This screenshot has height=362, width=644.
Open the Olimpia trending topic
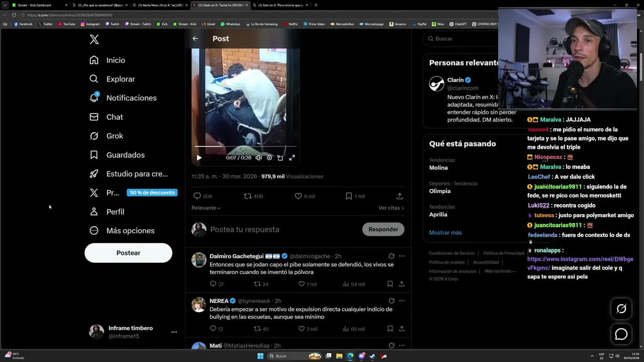point(440,191)
